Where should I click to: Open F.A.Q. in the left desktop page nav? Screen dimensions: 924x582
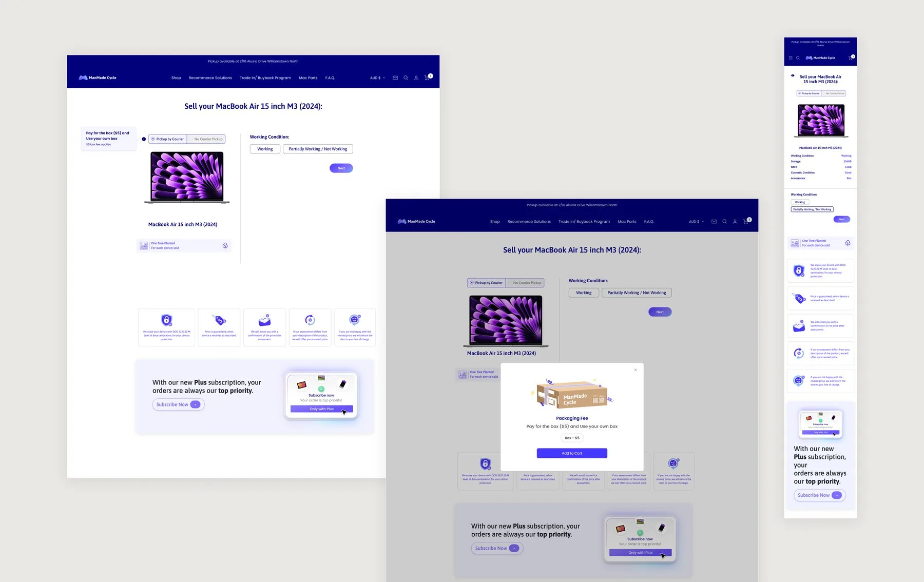point(330,78)
